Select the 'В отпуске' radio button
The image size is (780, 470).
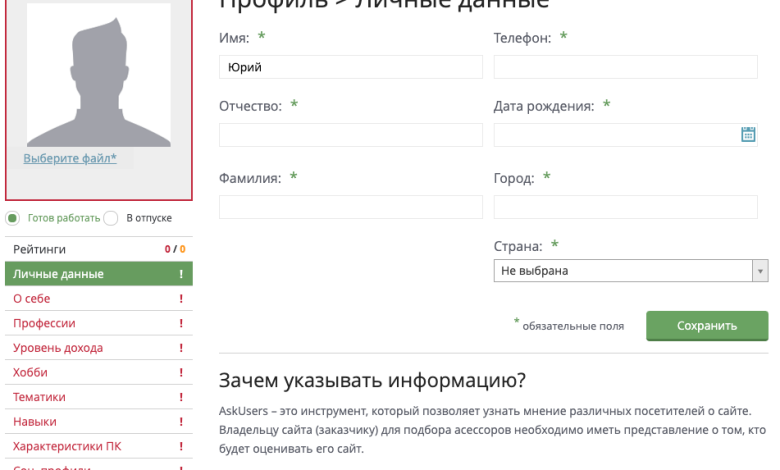111,218
